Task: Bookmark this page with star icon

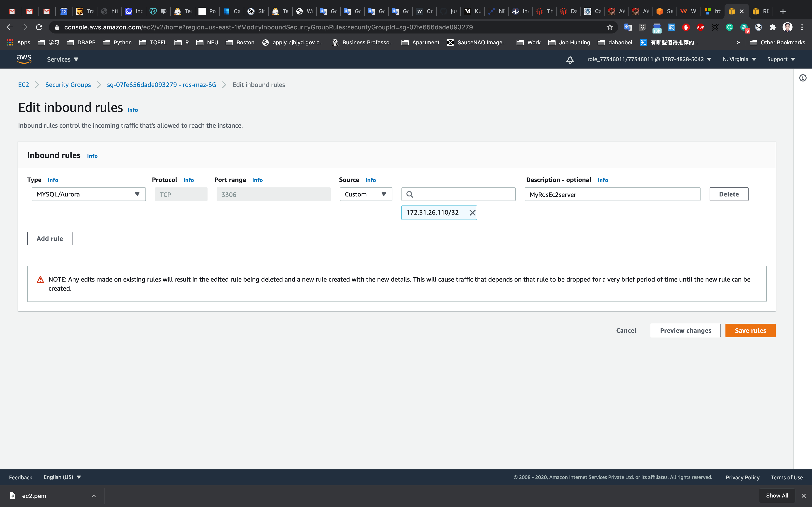Action: click(x=610, y=27)
